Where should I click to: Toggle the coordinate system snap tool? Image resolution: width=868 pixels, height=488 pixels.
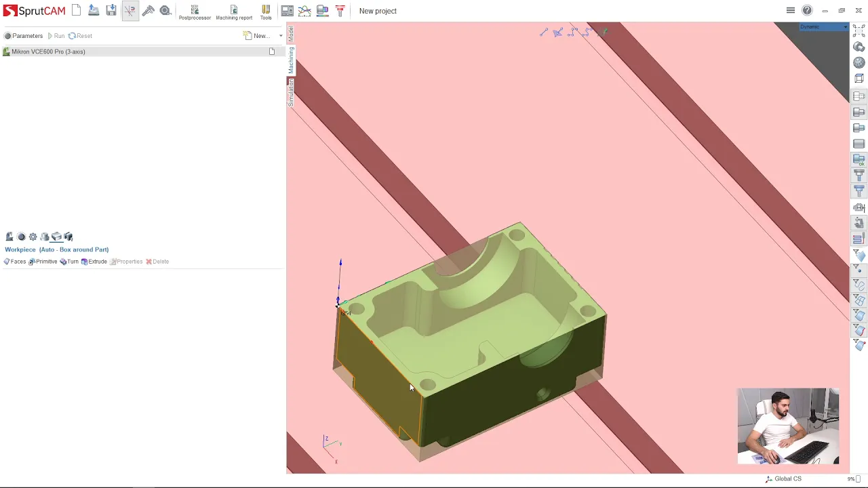(x=130, y=11)
